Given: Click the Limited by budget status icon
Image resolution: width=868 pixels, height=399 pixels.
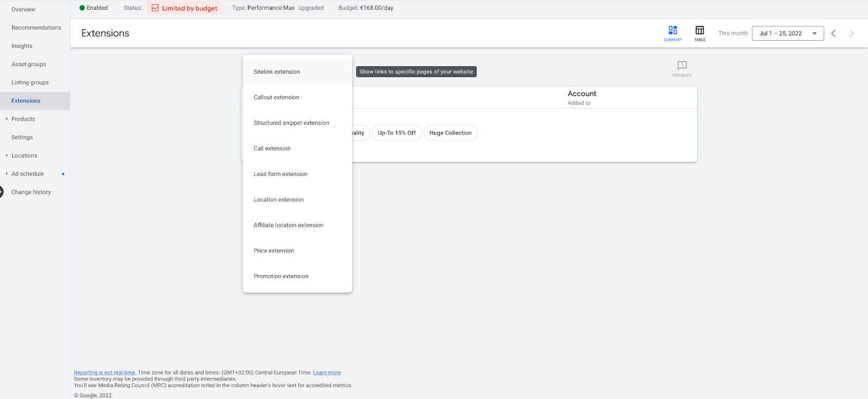Looking at the screenshot, I should 155,8.
